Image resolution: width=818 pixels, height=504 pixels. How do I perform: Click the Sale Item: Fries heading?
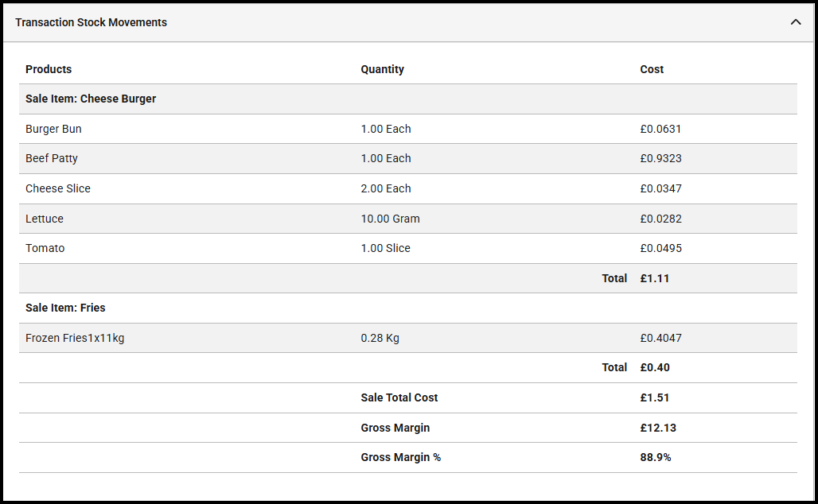point(65,308)
